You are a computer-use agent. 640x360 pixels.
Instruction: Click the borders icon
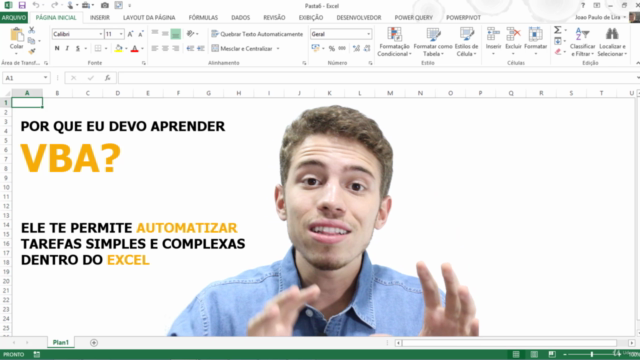pos(98,49)
